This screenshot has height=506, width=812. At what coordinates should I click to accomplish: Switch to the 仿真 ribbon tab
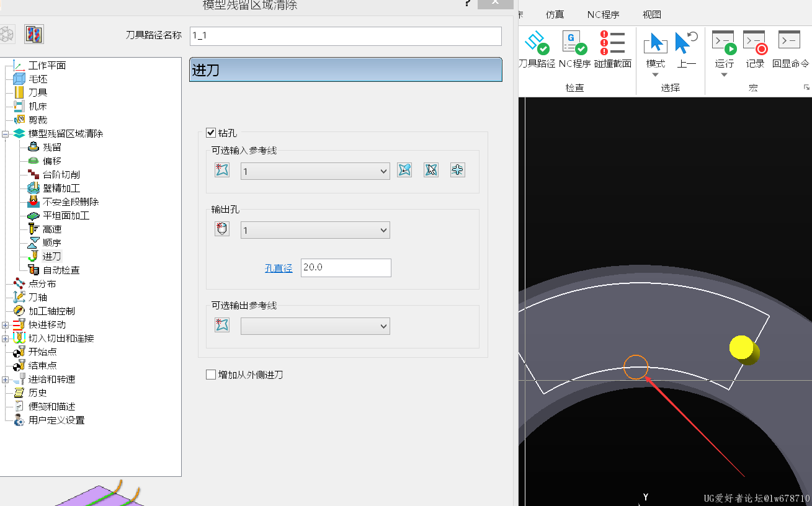(x=555, y=15)
